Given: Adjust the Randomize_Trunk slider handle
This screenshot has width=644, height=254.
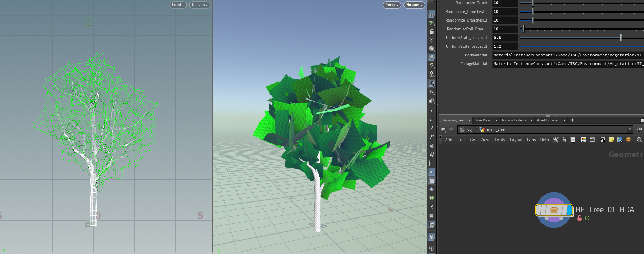Looking at the screenshot, I should pos(533,3).
